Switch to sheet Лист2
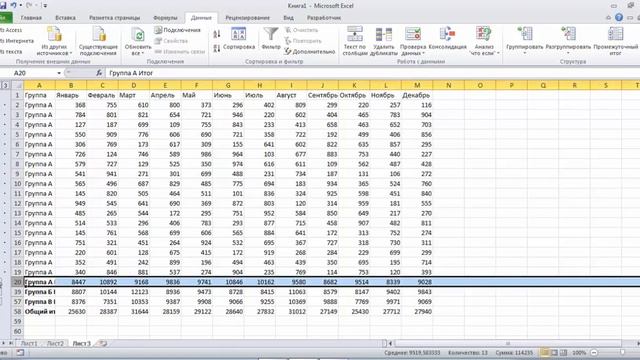The width and height of the screenshot is (640, 360). (x=55, y=344)
